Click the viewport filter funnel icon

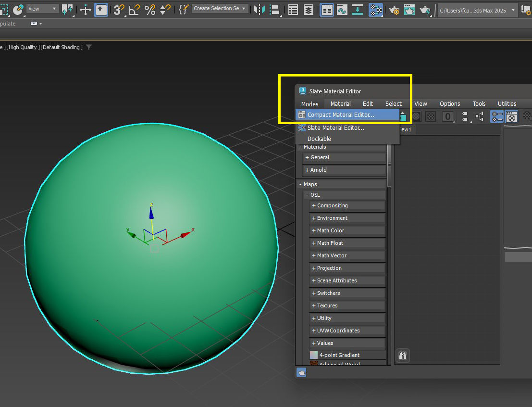pos(89,47)
